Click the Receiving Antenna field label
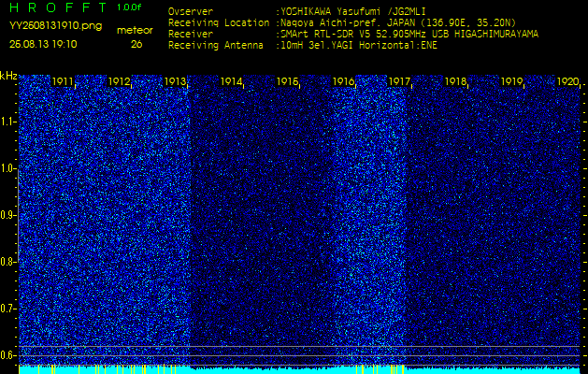 216,46
